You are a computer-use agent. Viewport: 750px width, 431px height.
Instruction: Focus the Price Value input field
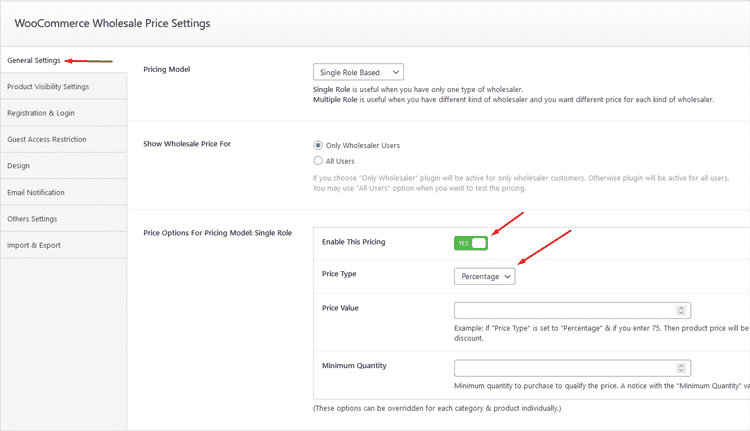point(573,310)
